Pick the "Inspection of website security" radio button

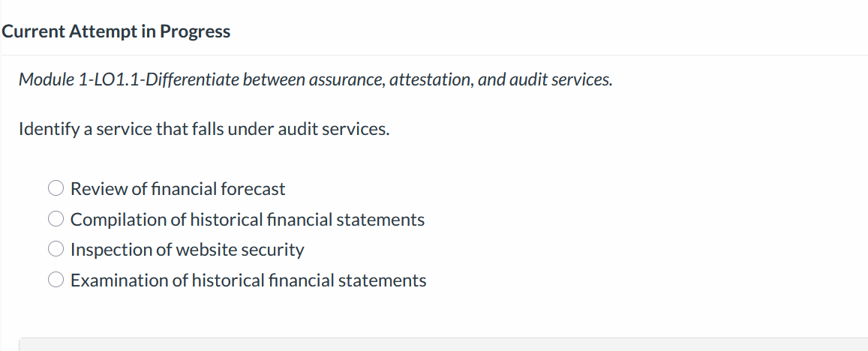(x=56, y=250)
